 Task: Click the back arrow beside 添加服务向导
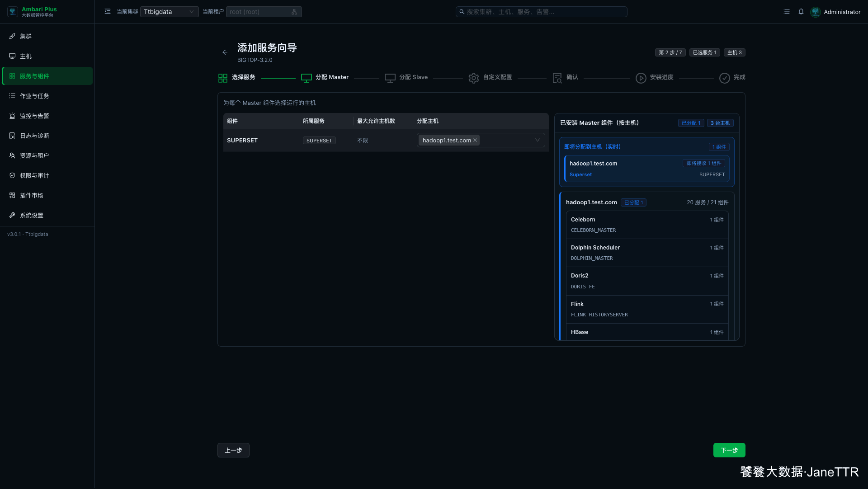pyautogui.click(x=225, y=52)
